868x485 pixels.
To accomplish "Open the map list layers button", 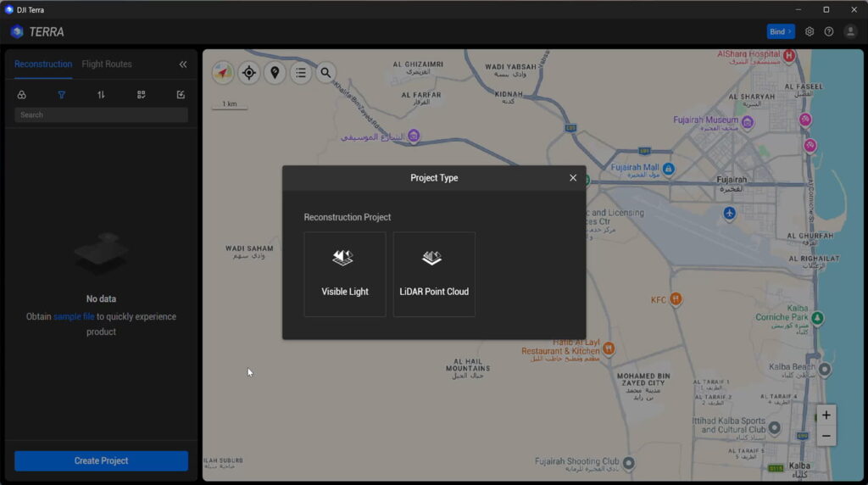I will 301,73.
